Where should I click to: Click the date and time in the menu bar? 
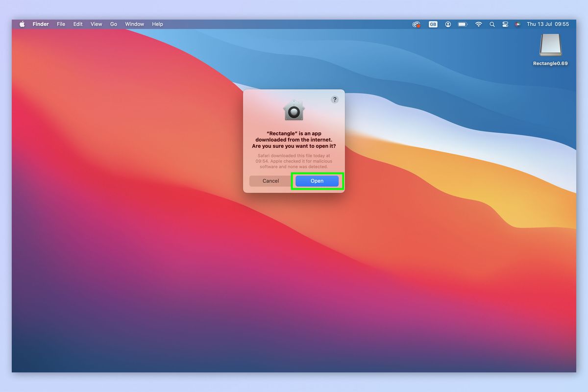click(548, 24)
